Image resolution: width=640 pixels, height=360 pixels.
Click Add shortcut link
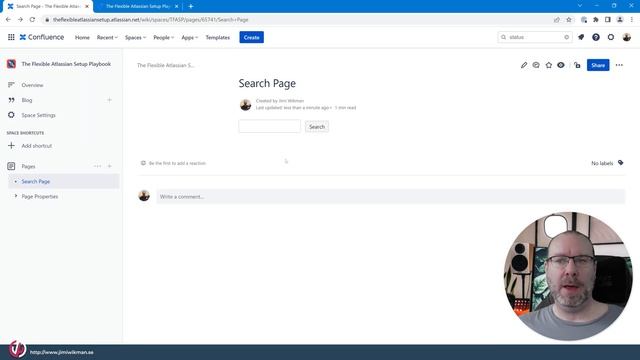(37, 146)
